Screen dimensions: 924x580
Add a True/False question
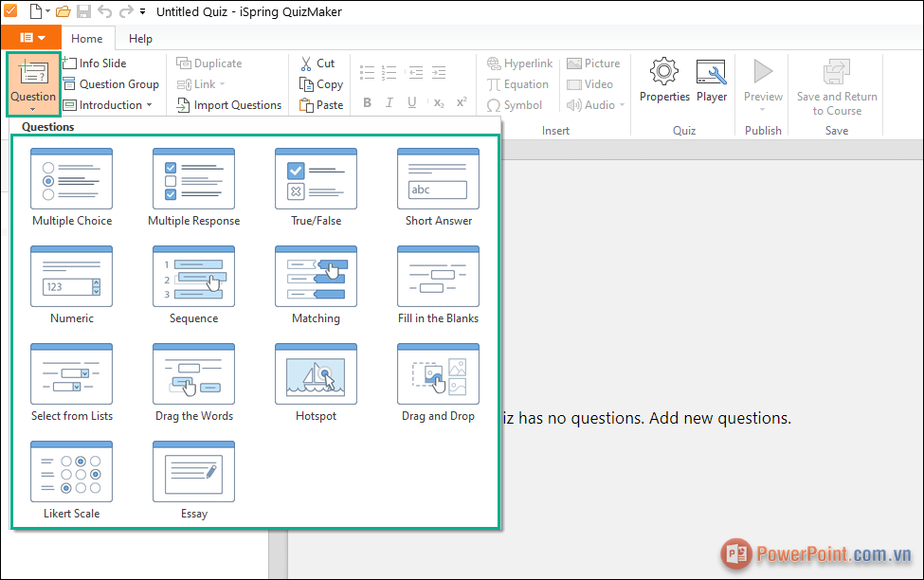316,188
